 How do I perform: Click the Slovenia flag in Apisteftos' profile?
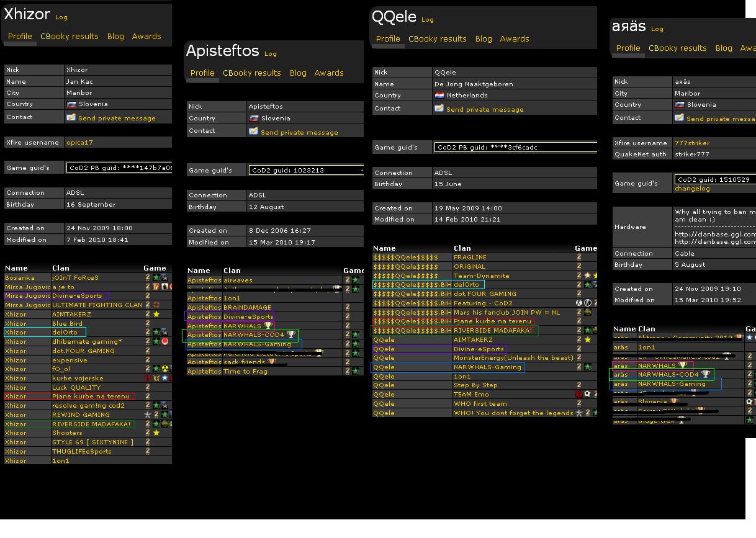coord(253,118)
